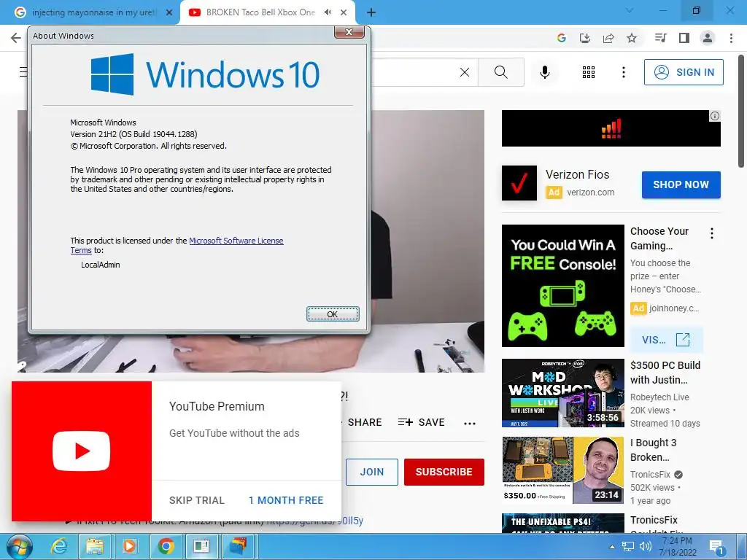Bookmark this page with the star icon
Screen dimensions: 747x560
[632, 38]
